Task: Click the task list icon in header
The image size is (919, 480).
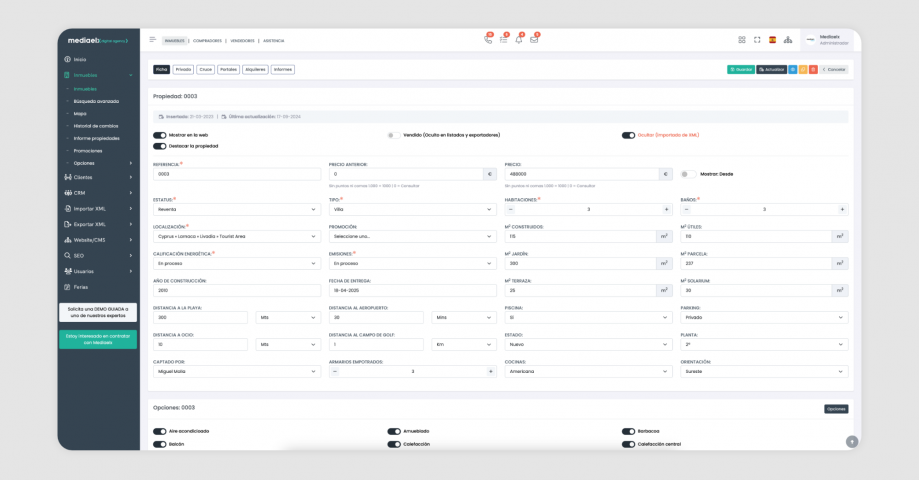Action: pos(503,40)
